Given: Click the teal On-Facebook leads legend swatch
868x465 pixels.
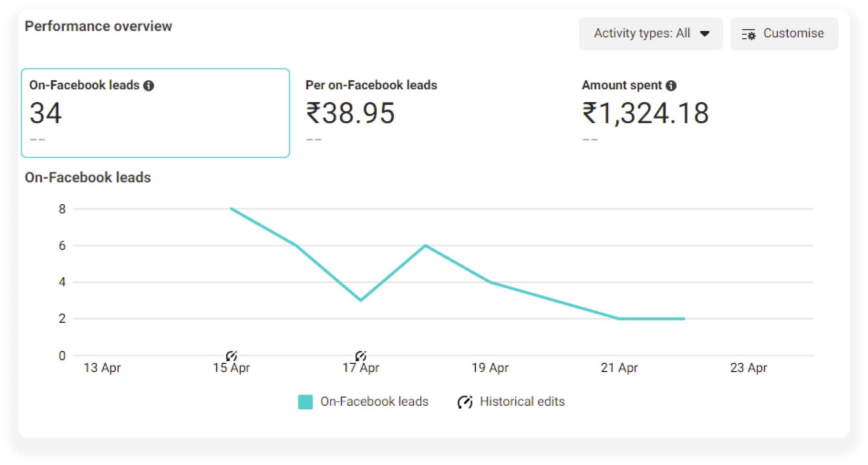Looking at the screenshot, I should [305, 402].
